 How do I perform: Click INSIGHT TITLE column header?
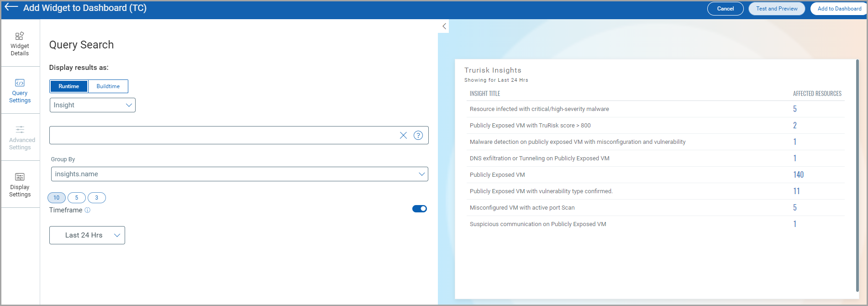coord(485,94)
